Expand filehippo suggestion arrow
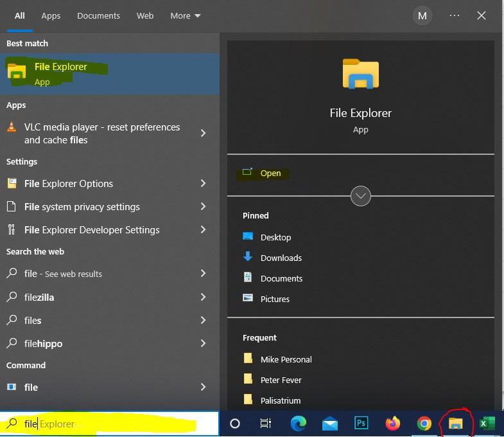The width and height of the screenshot is (504, 437). coord(203,343)
